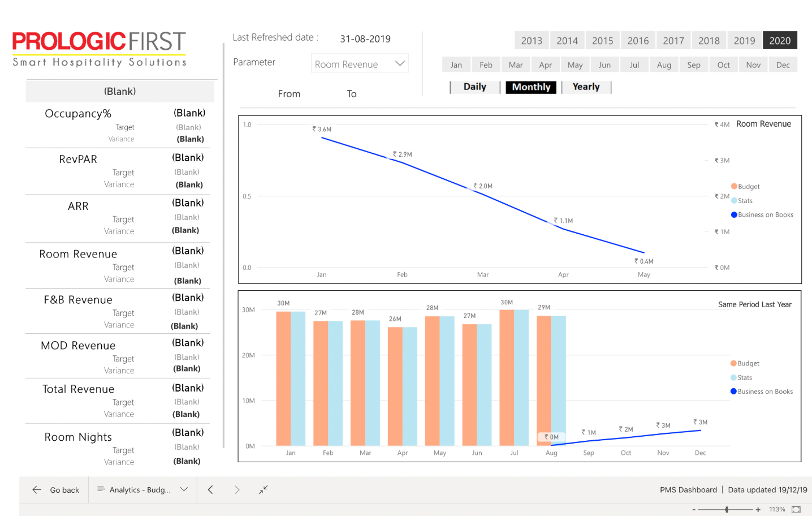Expand the Analytics - Budg... page chevron
This screenshot has width=812, height=516.
(x=184, y=489)
